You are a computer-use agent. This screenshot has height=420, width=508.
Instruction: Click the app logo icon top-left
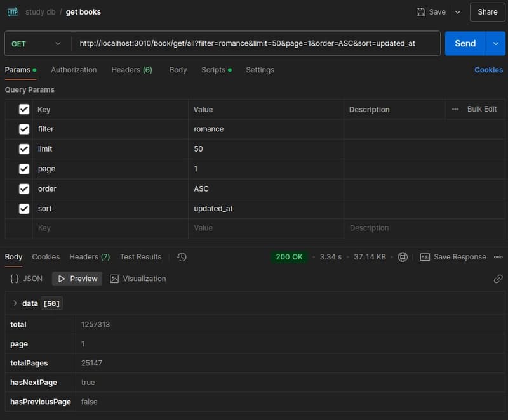coord(11,11)
